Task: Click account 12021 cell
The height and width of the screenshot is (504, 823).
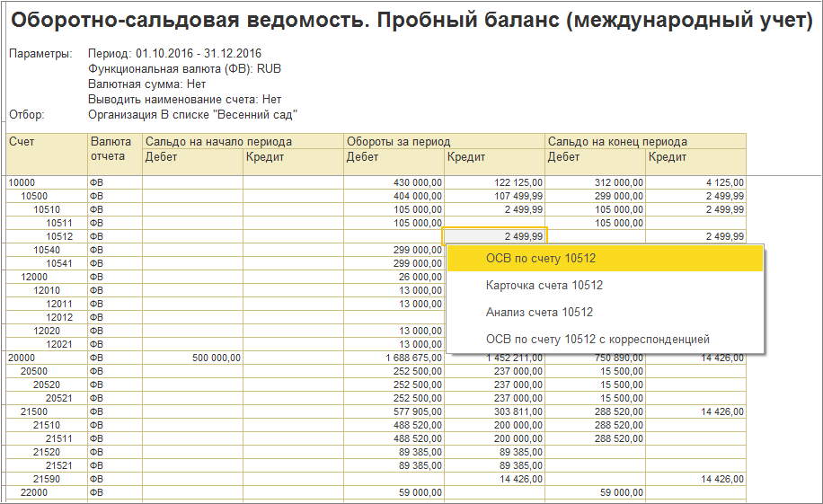Action: (x=47, y=344)
